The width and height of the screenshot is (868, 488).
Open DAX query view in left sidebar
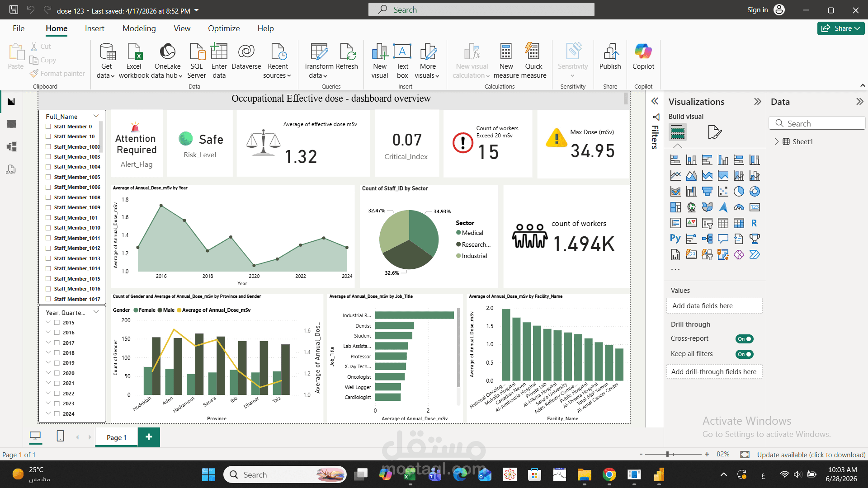(x=11, y=169)
